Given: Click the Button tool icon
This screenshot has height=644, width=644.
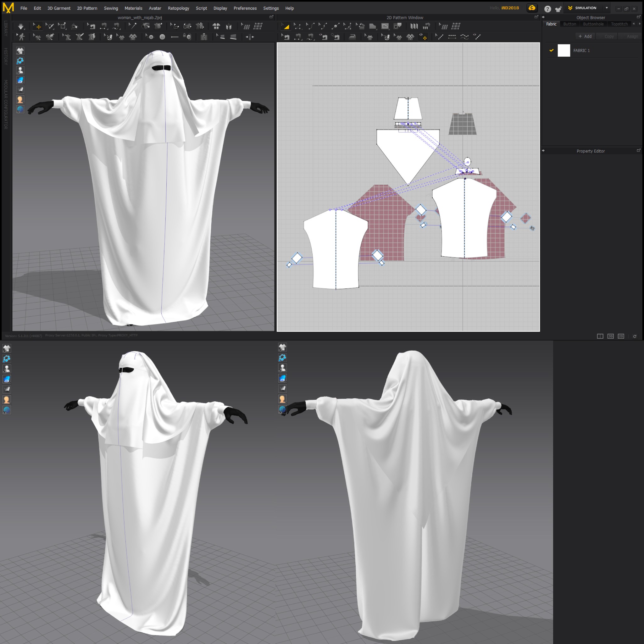Looking at the screenshot, I should 162,37.
